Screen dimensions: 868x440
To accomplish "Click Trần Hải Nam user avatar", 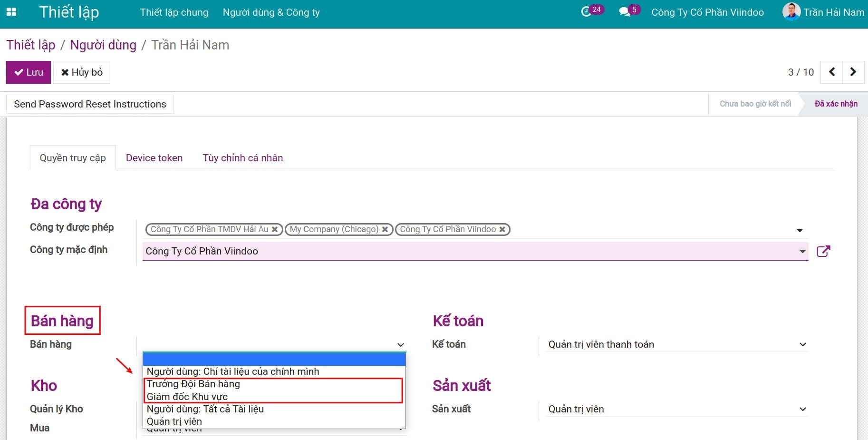I will click(791, 12).
